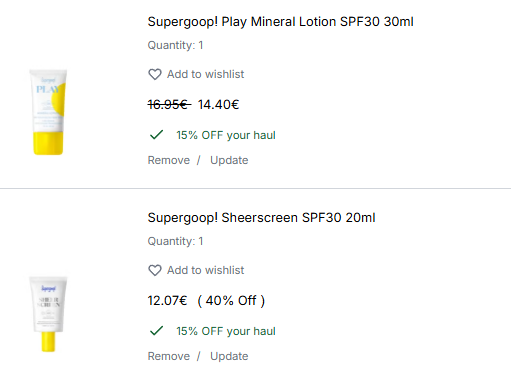Remove Play Mineral Lotion from basket

[x=169, y=160]
